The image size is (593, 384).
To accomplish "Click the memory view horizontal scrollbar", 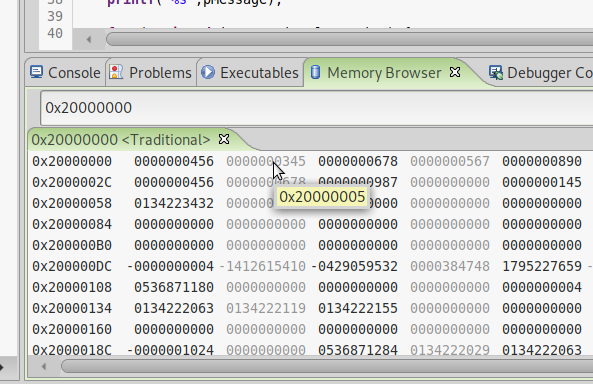I will [x=327, y=366].
